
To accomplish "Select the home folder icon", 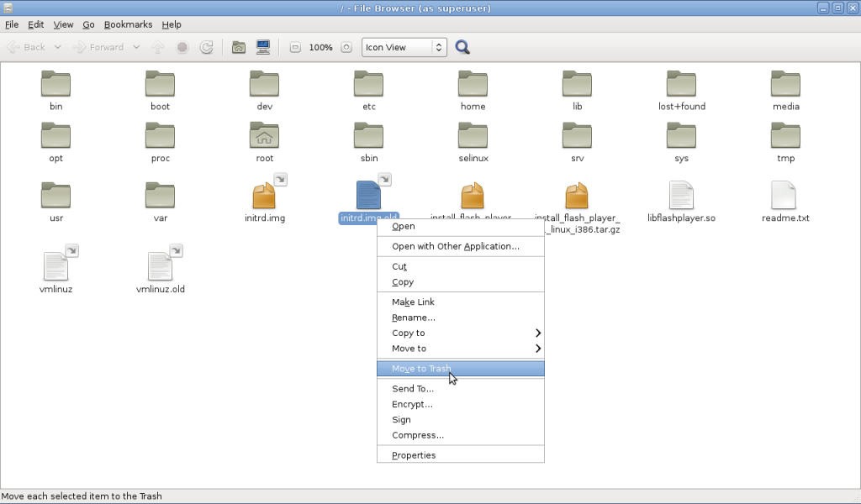I will (473, 85).
